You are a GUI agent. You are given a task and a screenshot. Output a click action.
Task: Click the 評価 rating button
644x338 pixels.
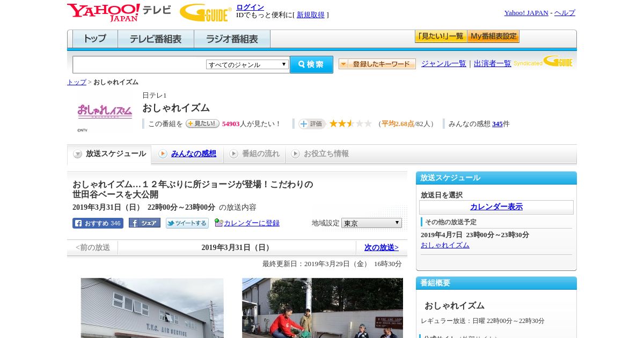312,124
